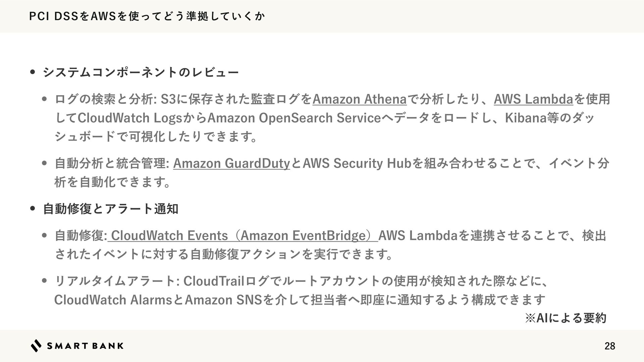The width and height of the screenshot is (644, 362).
Task: Select the heading システムコンポーネントのレビュー
Action: pos(141,72)
